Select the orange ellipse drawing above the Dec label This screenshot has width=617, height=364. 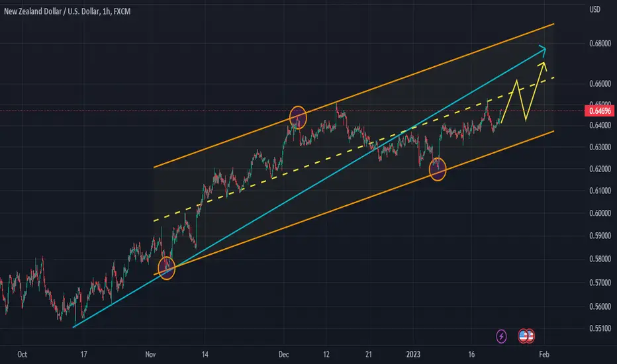(x=298, y=117)
